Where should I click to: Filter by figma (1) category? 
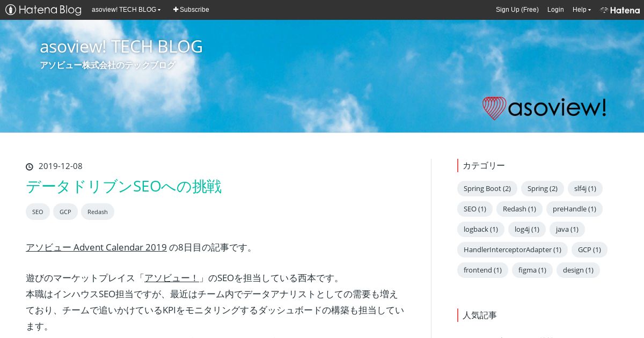[532, 270]
